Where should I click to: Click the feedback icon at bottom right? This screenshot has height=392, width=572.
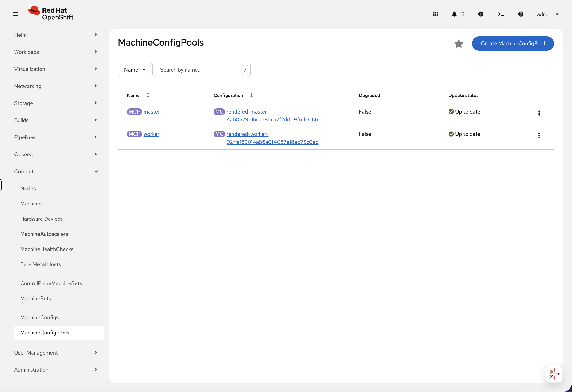(554, 374)
